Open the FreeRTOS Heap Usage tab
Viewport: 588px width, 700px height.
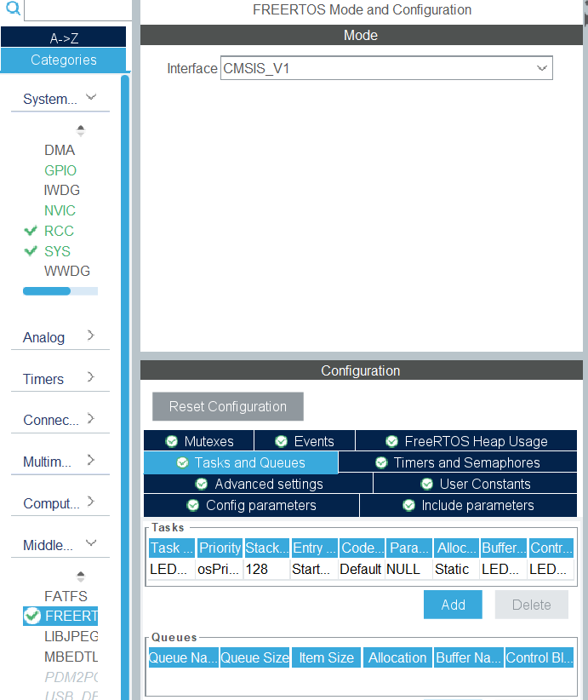click(x=466, y=441)
